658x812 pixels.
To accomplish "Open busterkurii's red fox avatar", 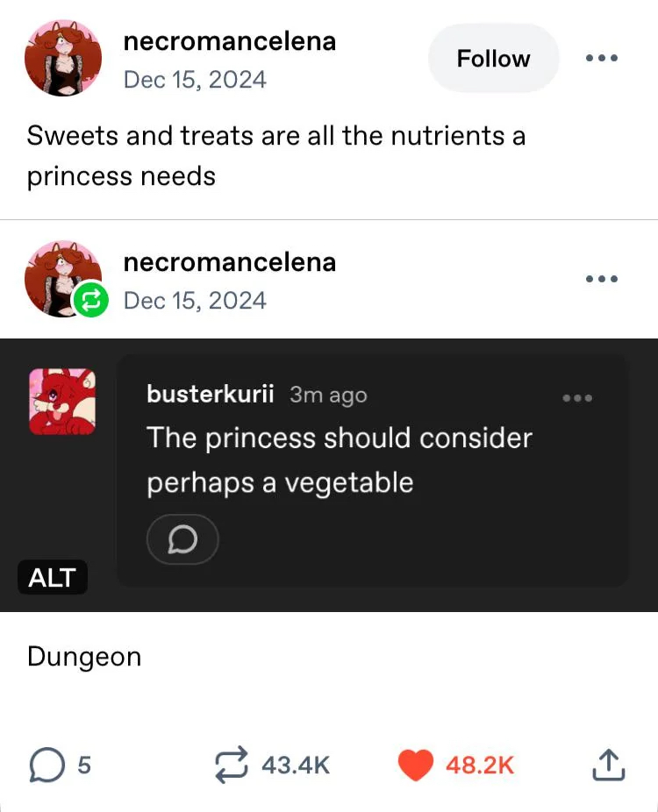I will pos(62,401).
